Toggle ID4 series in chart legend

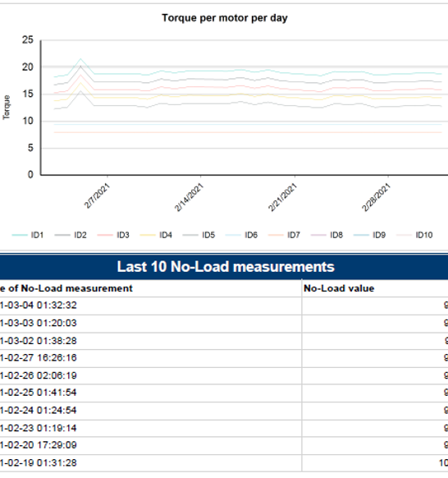click(x=156, y=235)
